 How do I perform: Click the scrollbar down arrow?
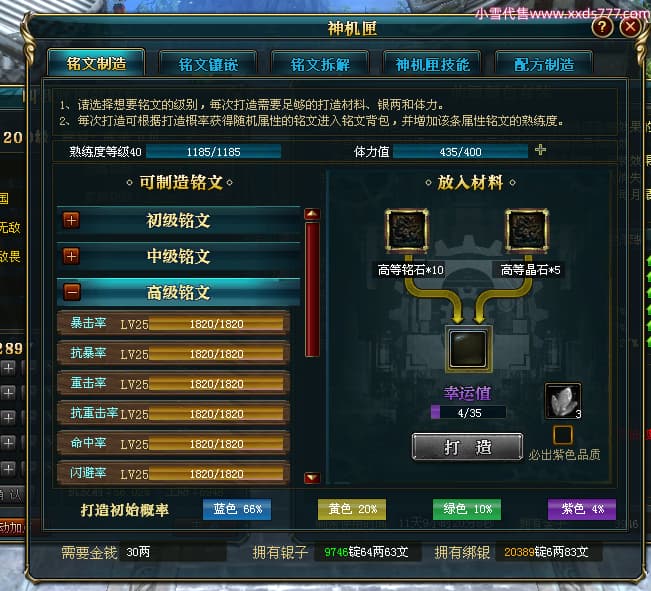pyautogui.click(x=312, y=478)
